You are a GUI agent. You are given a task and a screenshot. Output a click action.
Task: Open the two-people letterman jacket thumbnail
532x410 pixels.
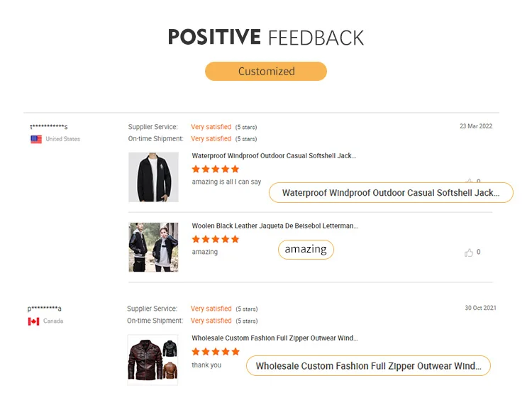[153, 247]
